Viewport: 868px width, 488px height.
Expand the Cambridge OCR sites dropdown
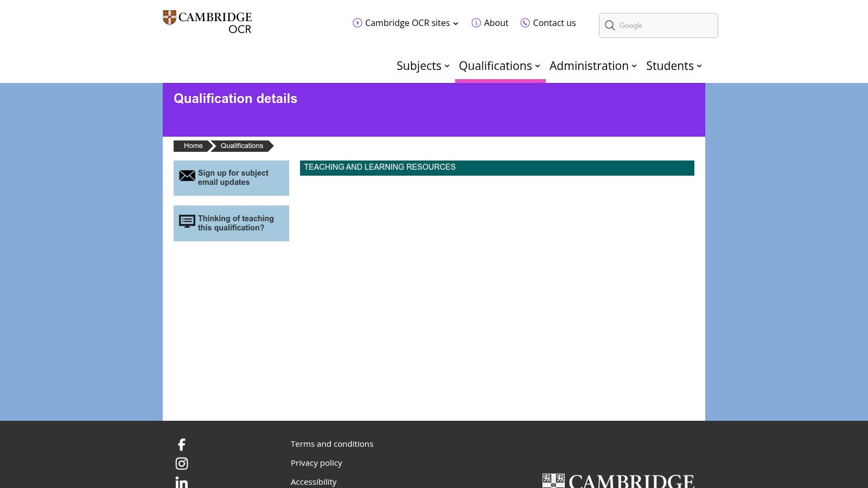(406, 23)
